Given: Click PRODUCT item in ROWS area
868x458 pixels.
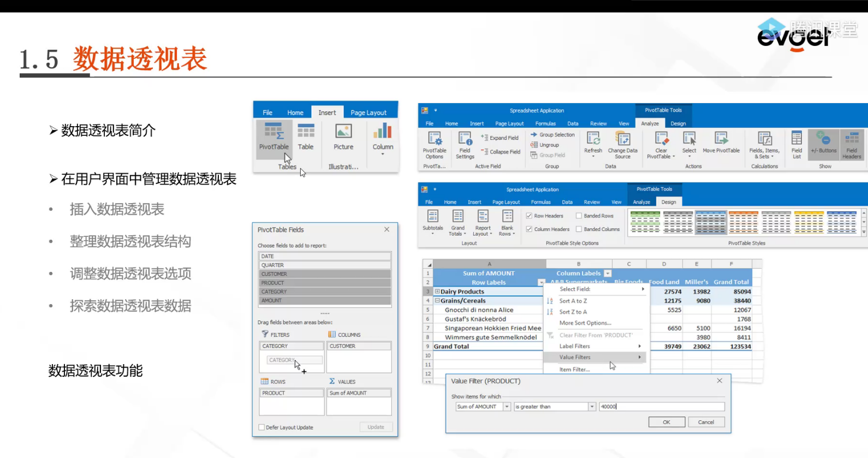Looking at the screenshot, I should (291, 393).
